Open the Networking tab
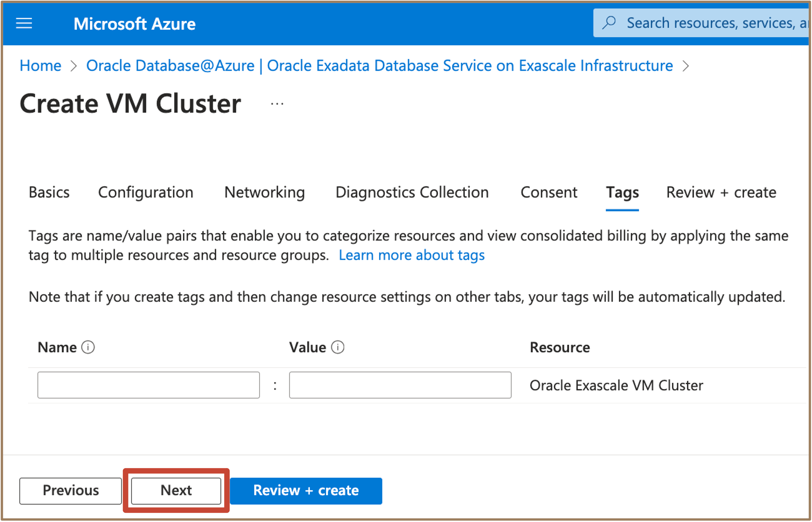The width and height of the screenshot is (812, 522). coord(264,192)
